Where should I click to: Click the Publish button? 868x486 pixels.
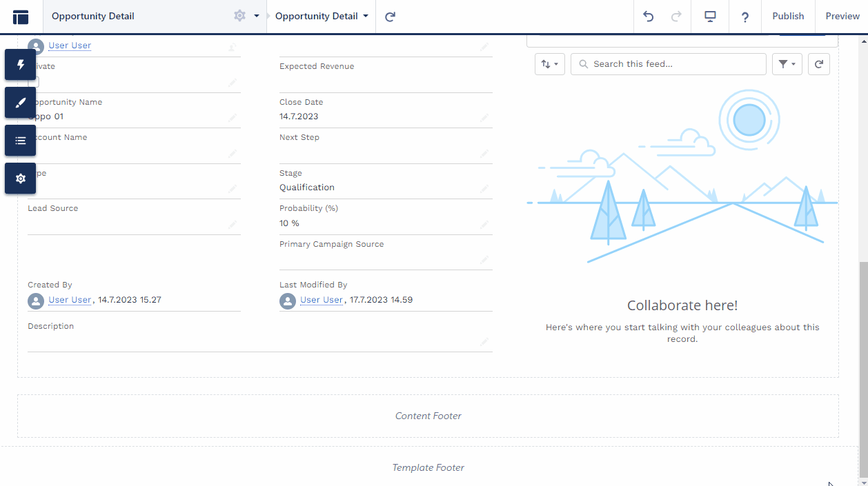tap(788, 16)
